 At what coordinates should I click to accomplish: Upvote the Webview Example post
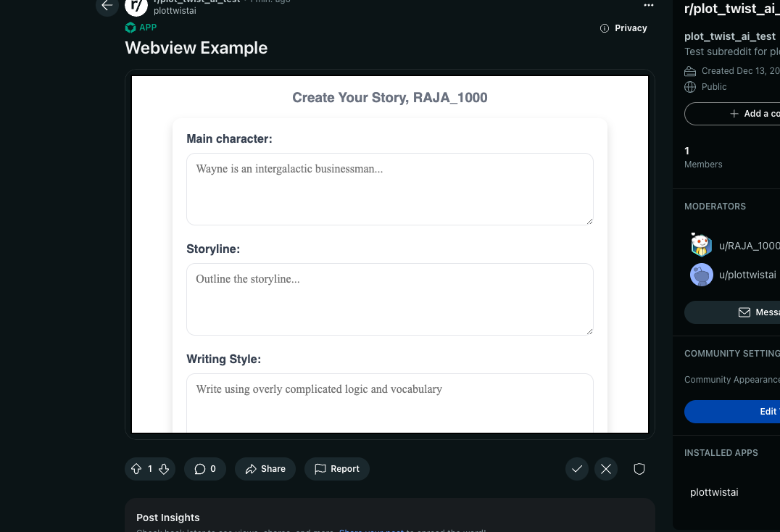pyautogui.click(x=136, y=469)
